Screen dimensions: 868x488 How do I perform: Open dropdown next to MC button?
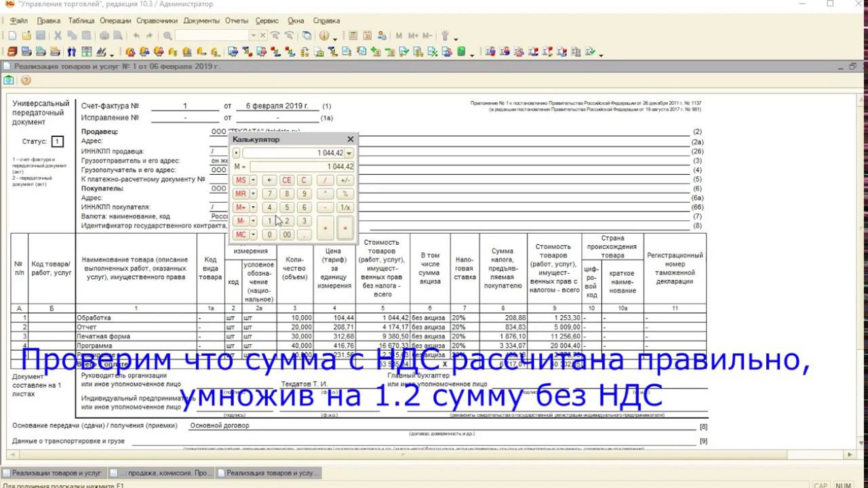coord(254,235)
